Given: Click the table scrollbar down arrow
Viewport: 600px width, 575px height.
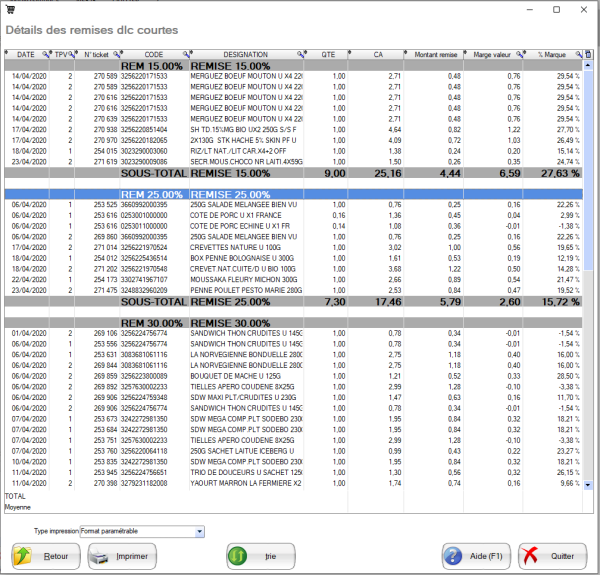Looking at the screenshot, I should coord(589,485).
